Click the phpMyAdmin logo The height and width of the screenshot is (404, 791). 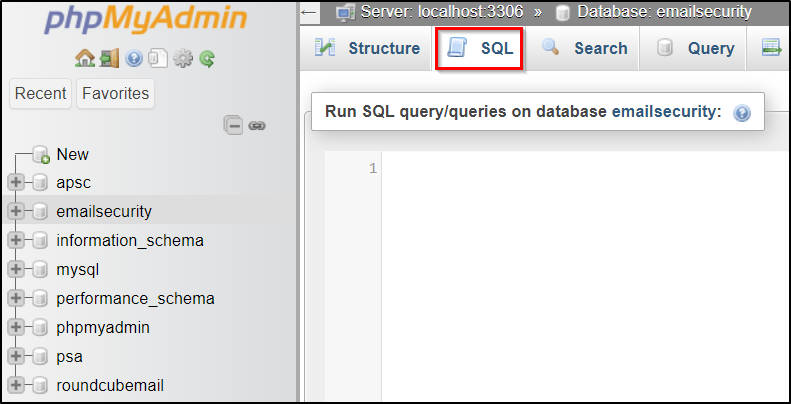tap(146, 19)
